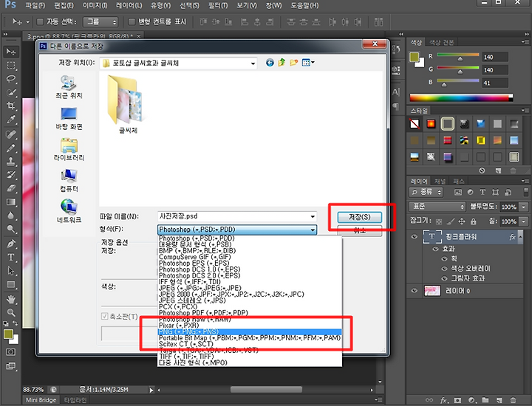Open 컴퓨터 location shortcut

[69, 181]
